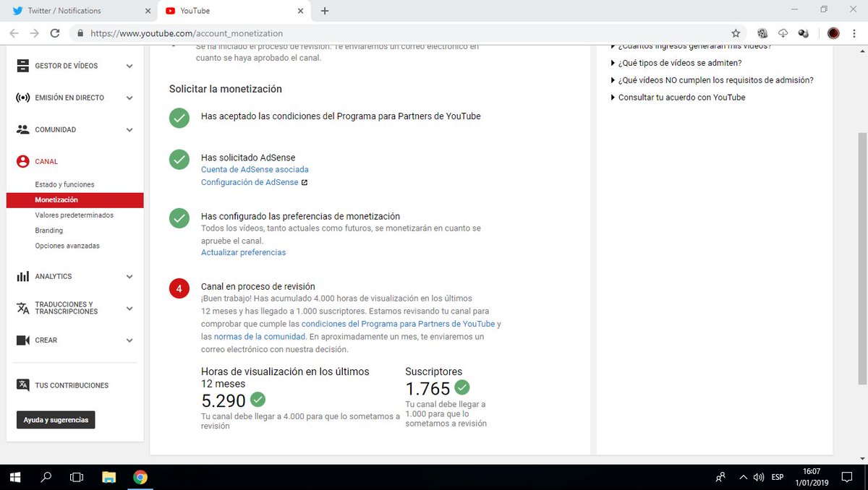This screenshot has width=868, height=490.
Task: Open Valores predeterminados in sidebar
Action: (x=74, y=215)
